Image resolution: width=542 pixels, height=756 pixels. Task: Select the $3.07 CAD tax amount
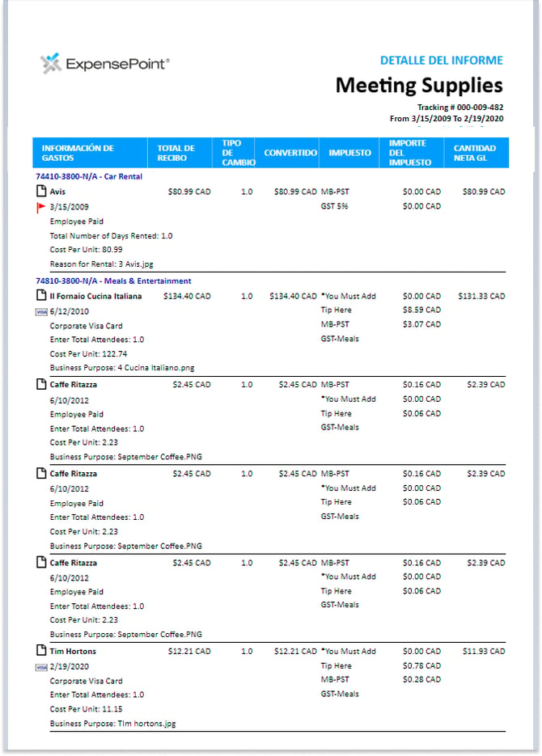click(x=422, y=324)
